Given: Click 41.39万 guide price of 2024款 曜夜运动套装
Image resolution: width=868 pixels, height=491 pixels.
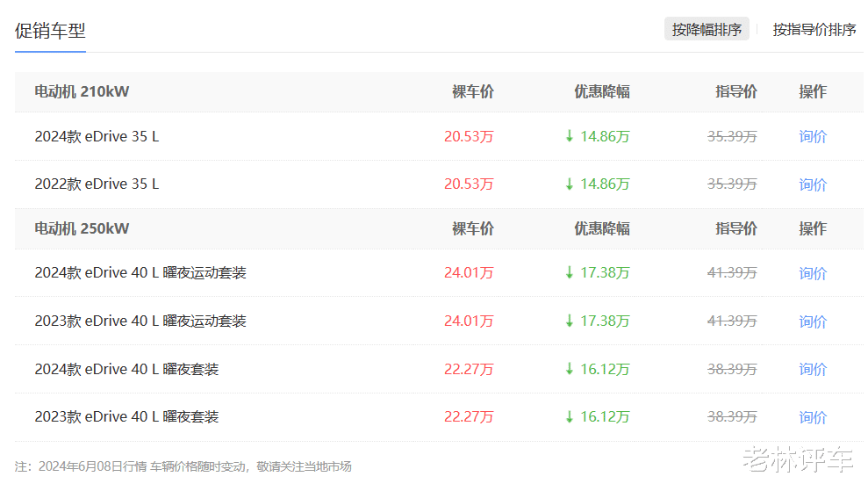Looking at the screenshot, I should (x=732, y=272).
